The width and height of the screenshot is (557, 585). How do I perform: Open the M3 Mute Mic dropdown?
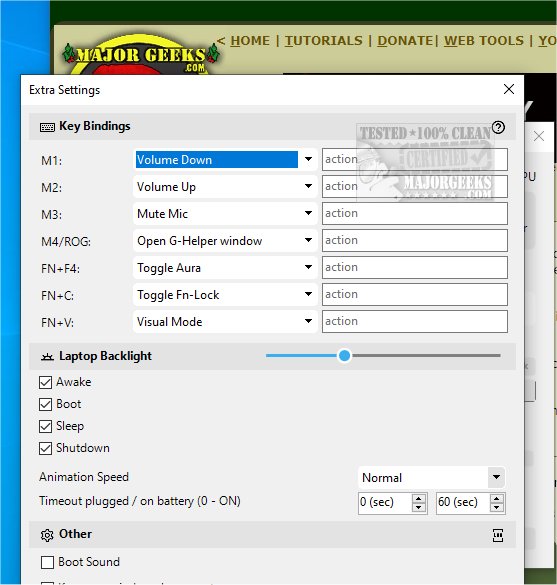click(225, 213)
